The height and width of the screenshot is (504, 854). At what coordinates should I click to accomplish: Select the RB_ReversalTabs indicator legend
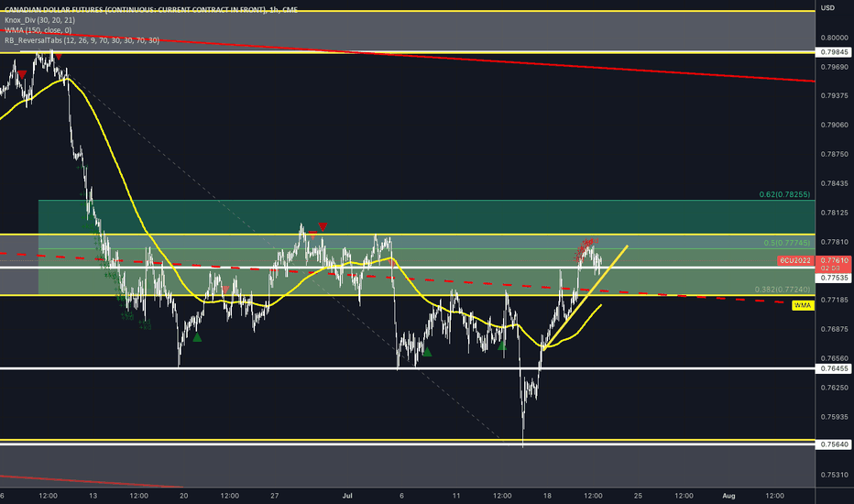coord(82,40)
